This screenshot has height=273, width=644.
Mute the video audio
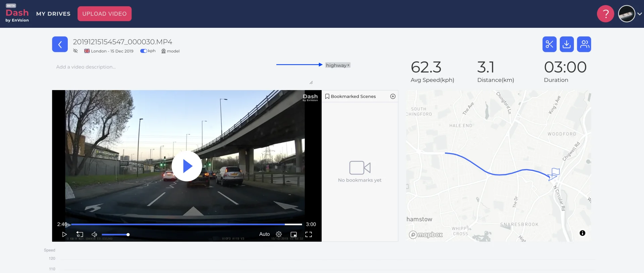95,234
